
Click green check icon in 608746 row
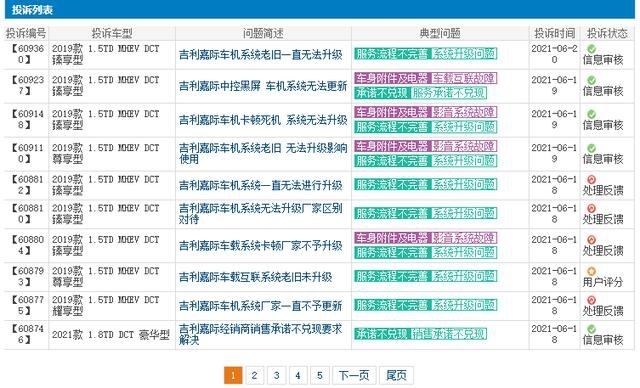[591, 329]
